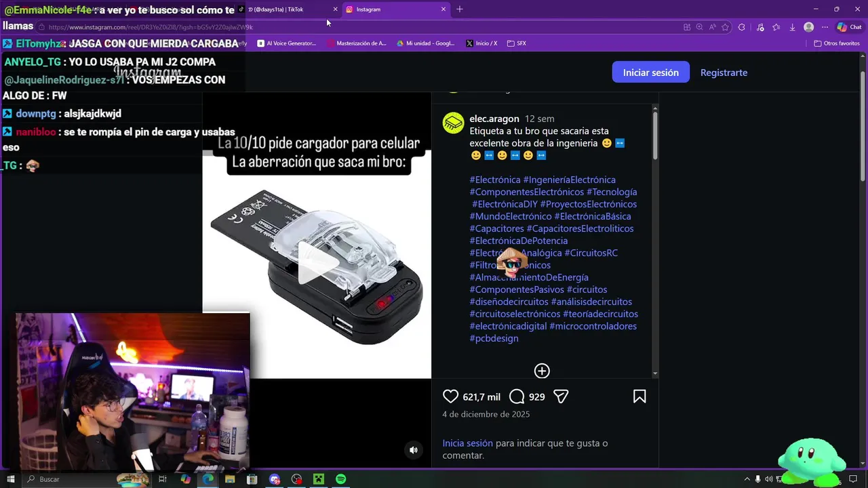868x488 pixels.
Task: Click the comments scrollbar thumb
Action: pos(655,136)
